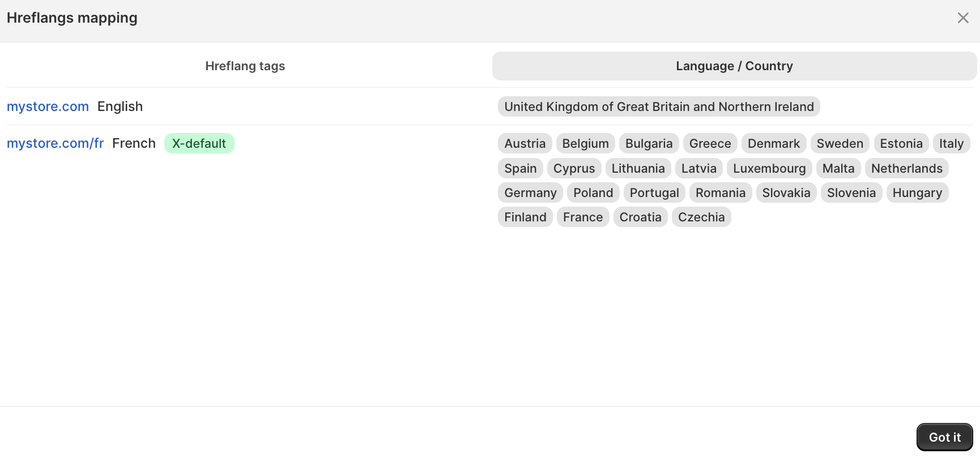The width and height of the screenshot is (980, 462).
Task: Select the Italy country chip
Action: 951,143
